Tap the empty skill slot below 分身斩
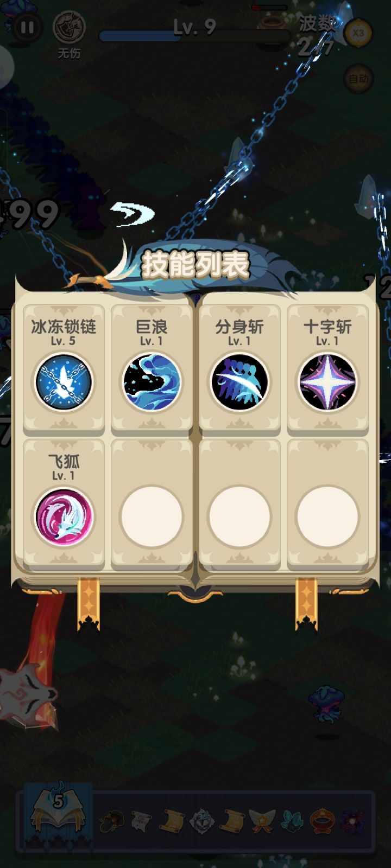Viewport: 391px width, 868px height. [239, 516]
